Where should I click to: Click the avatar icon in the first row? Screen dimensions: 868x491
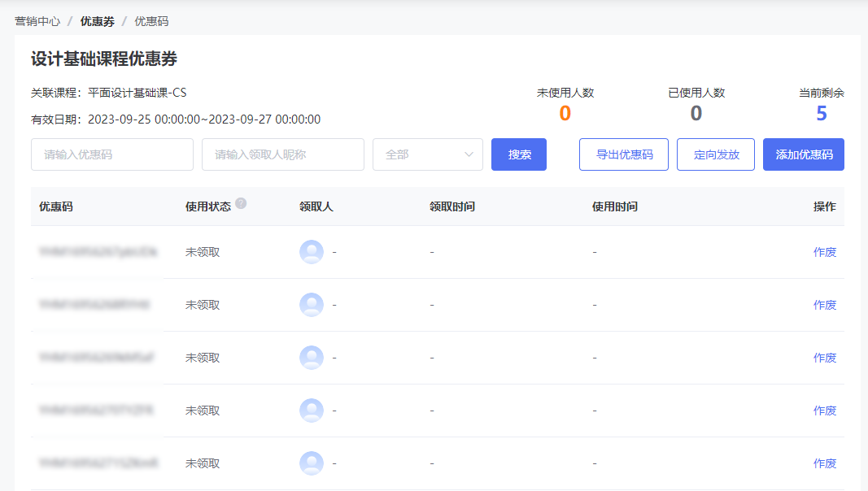pyautogui.click(x=312, y=252)
